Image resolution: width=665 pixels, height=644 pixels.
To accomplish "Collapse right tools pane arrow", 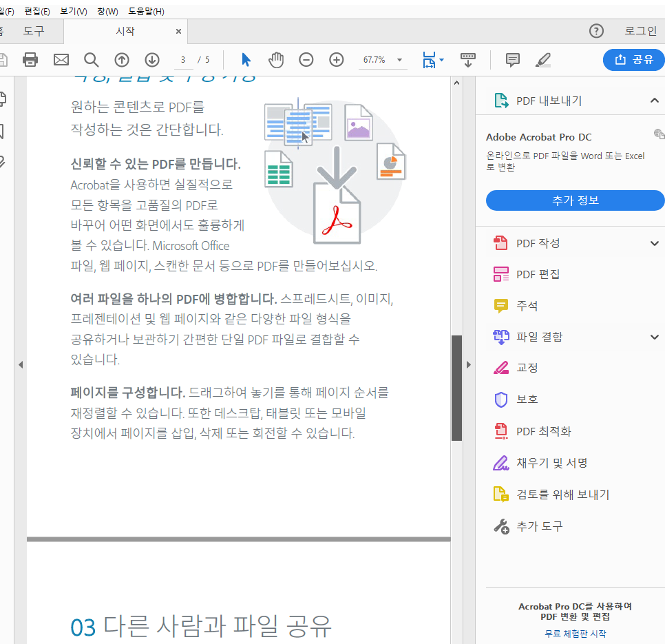I will coord(469,365).
